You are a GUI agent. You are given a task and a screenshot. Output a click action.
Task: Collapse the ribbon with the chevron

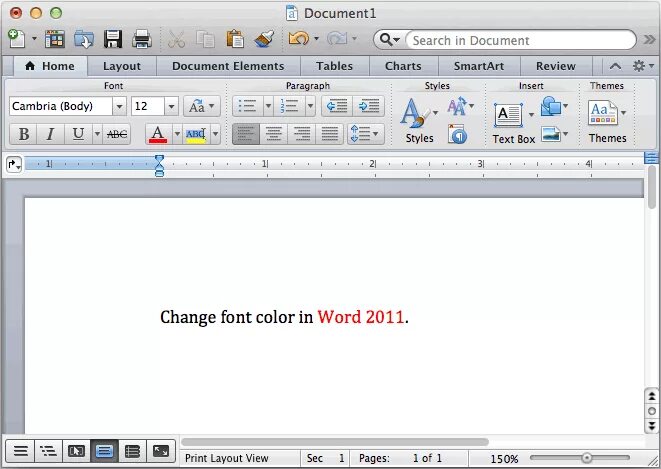615,66
